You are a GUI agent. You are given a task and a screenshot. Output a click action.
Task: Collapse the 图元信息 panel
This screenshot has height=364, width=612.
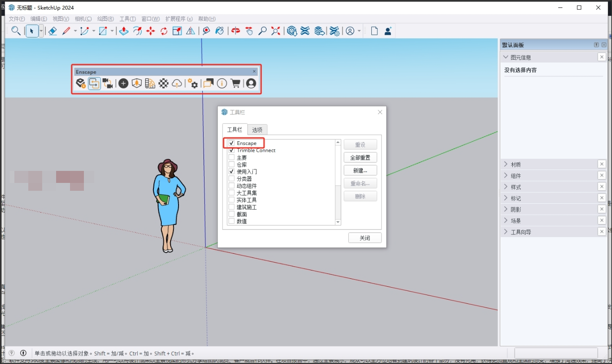506,57
